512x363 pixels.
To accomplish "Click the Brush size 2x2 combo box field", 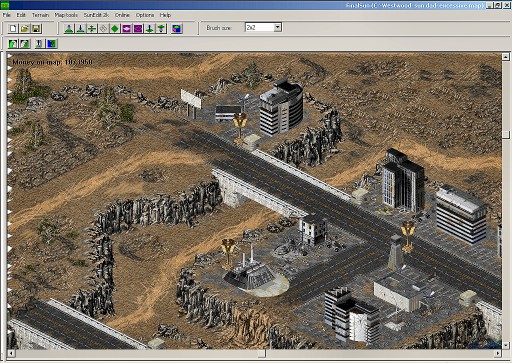I will [x=264, y=27].
